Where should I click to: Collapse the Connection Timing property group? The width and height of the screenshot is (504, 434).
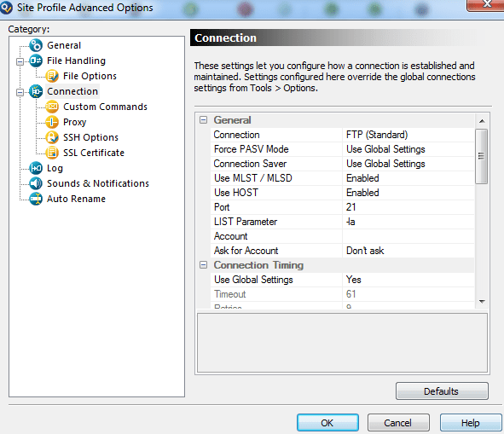[204, 265]
